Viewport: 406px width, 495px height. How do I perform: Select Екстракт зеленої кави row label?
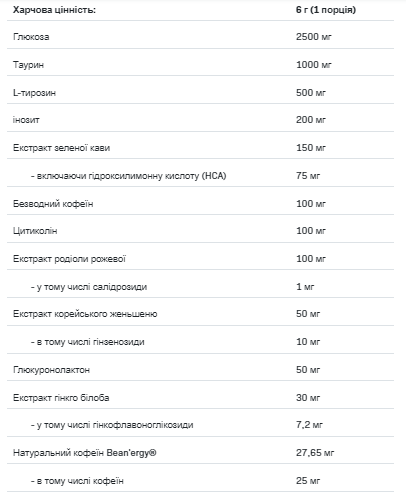coord(61,148)
